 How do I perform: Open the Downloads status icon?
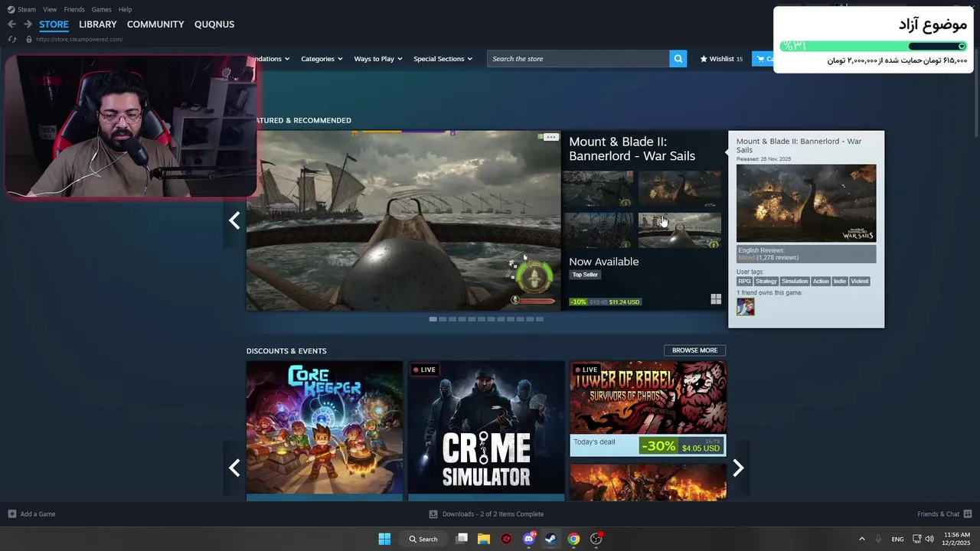[x=433, y=514]
